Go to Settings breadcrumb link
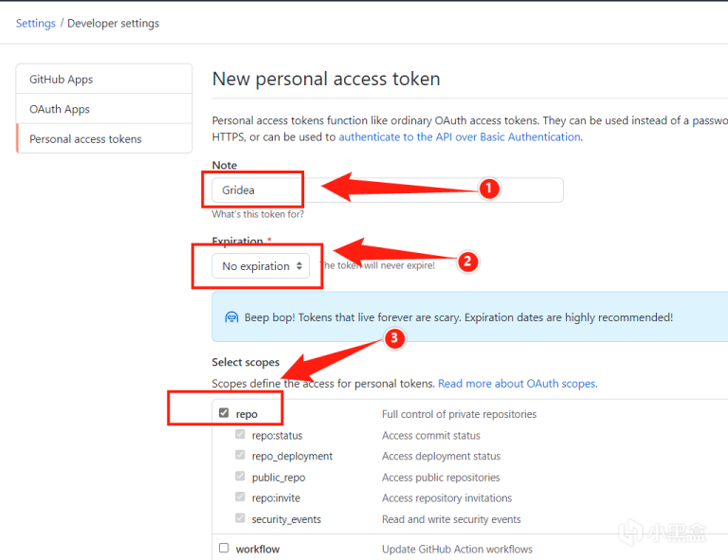 pos(36,23)
